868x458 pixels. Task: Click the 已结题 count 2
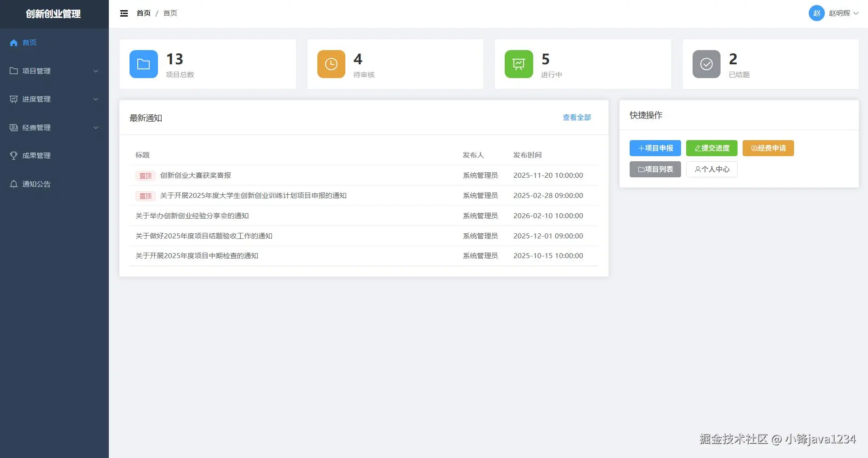[733, 59]
